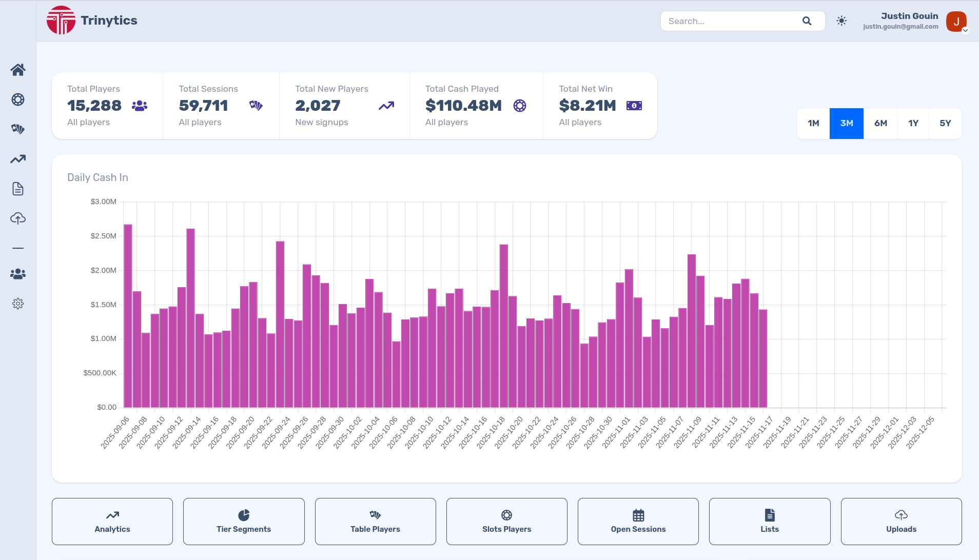Viewport: 979px width, 560px height.
Task: Click the tallest bar near 2025-10-18
Action: click(x=504, y=326)
